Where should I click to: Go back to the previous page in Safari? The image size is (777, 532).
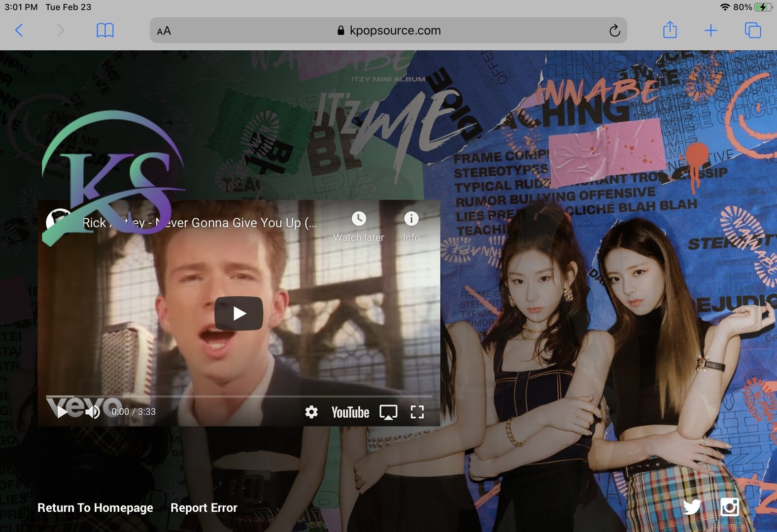pyautogui.click(x=19, y=31)
